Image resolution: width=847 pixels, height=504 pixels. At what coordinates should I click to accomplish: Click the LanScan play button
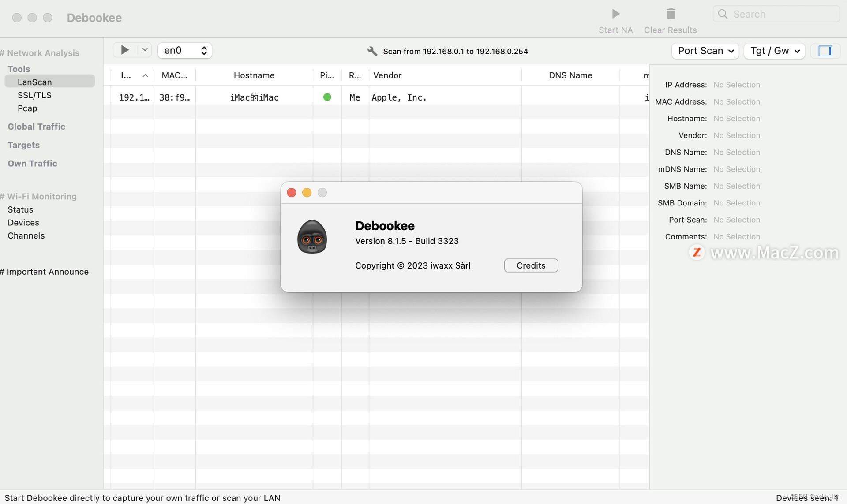125,50
